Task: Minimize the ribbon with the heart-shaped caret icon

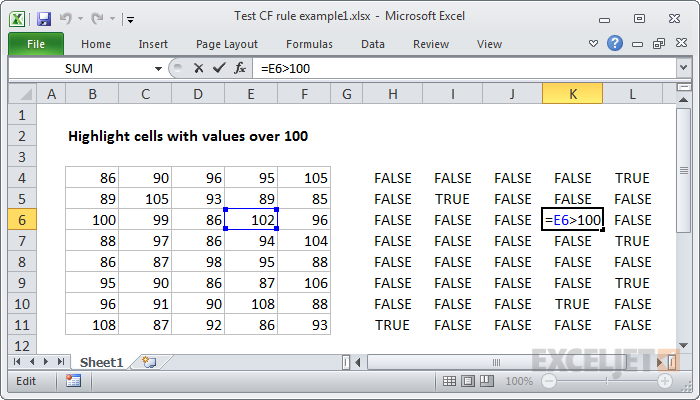Action: [593, 44]
